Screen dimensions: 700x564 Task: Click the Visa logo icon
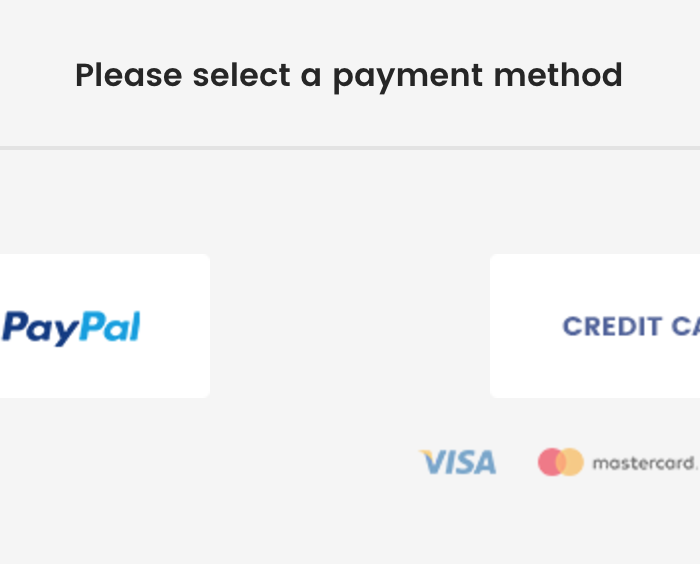click(x=458, y=462)
